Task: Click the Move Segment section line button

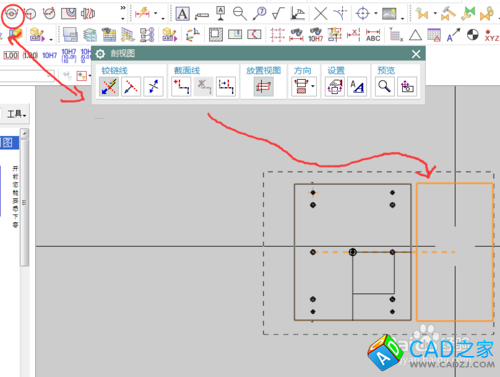Action: pos(226,87)
